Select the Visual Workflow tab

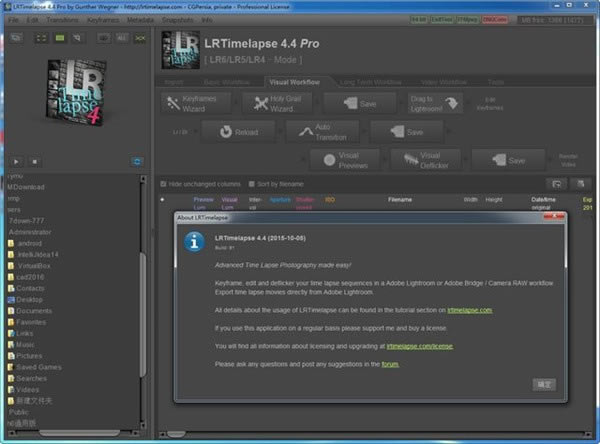[x=294, y=82]
